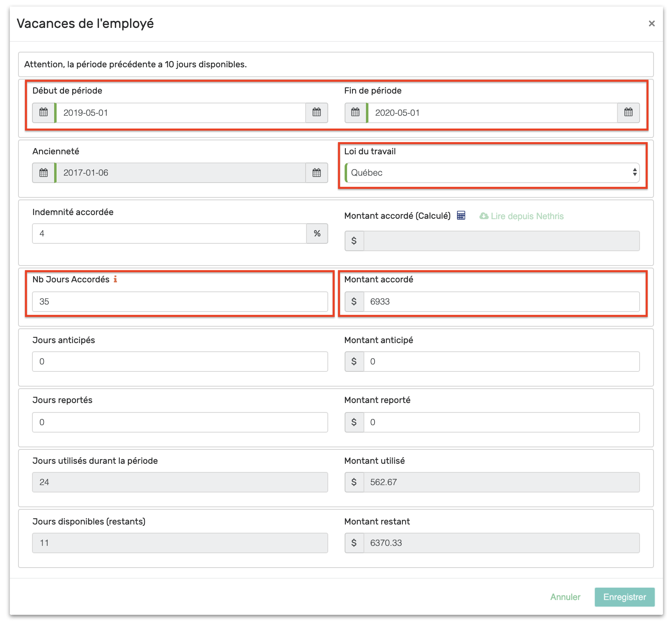672x623 pixels.
Task: Select the Jours anticipés input field
Action: tap(180, 362)
